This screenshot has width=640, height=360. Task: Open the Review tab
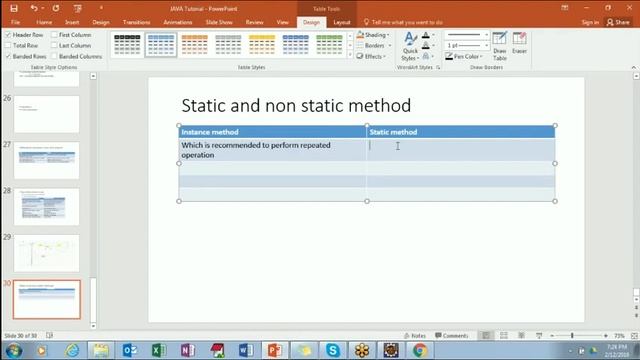coord(254,22)
